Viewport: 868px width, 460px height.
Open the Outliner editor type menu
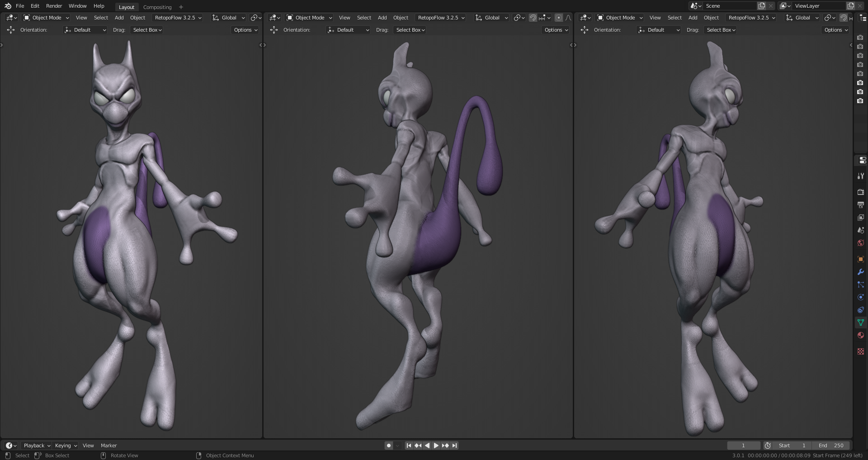click(x=863, y=18)
